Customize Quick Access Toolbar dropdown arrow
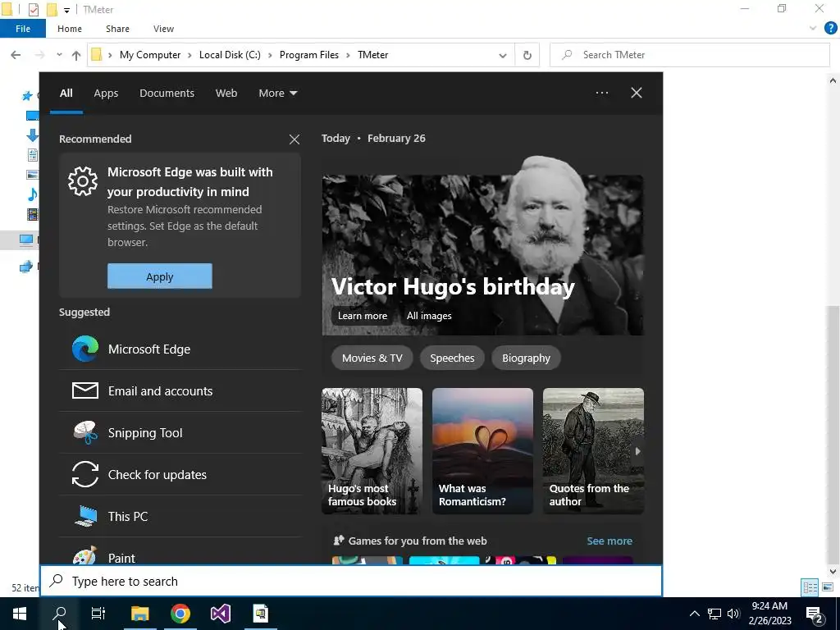This screenshot has width=840, height=630. (x=66, y=10)
